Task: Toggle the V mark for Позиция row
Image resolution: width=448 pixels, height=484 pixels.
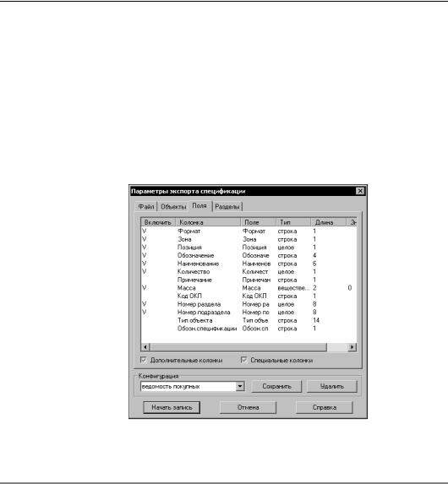Action: tap(144, 247)
